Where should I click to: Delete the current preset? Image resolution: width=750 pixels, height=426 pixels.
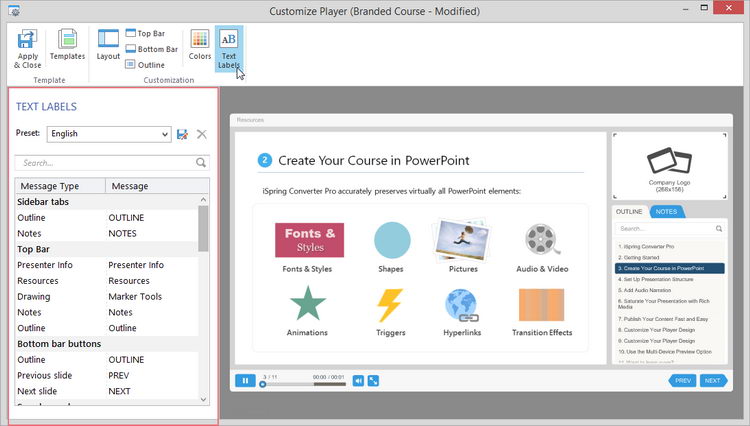pos(202,134)
